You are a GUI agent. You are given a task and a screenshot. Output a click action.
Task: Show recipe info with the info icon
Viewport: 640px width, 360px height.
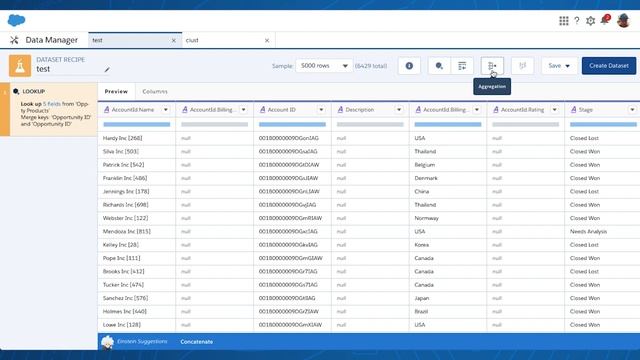409,66
